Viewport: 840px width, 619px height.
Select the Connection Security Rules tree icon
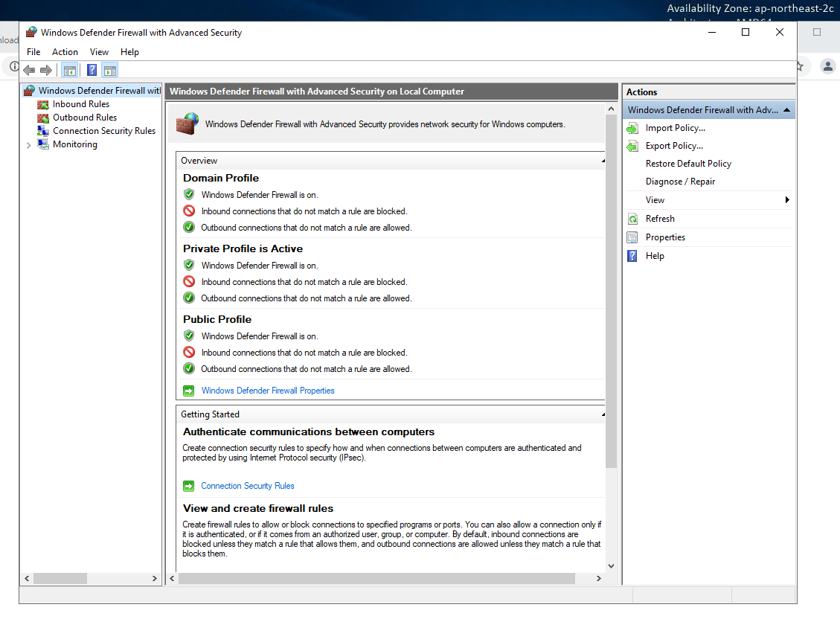[x=43, y=131]
